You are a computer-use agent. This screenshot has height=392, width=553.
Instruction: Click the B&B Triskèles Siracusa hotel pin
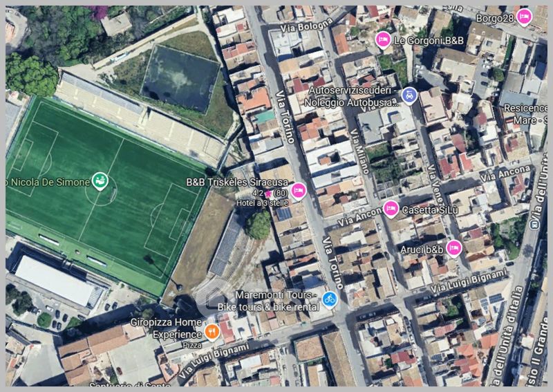[299, 190]
